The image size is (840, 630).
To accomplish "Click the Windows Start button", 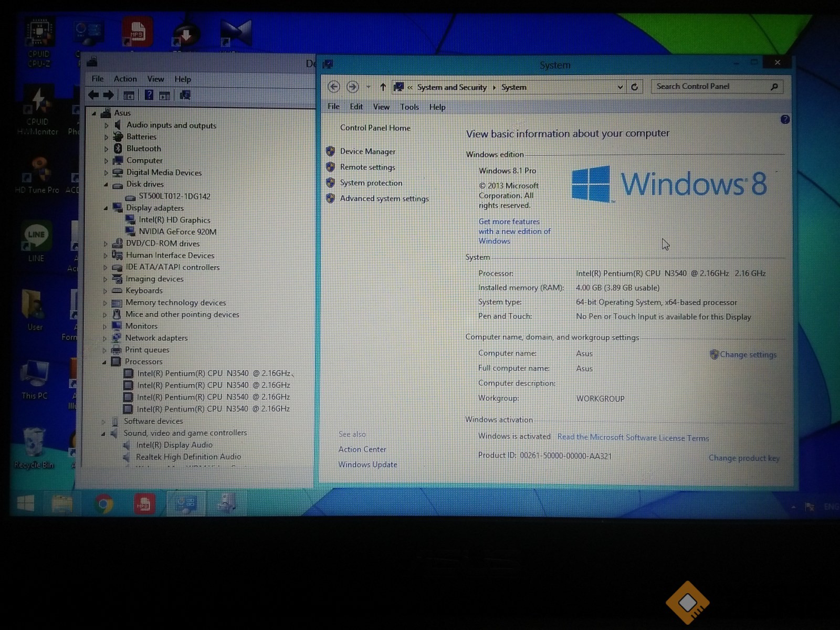I will pyautogui.click(x=25, y=503).
